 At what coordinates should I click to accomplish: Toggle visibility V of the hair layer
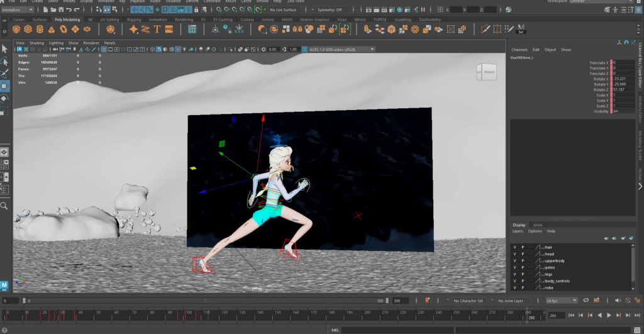click(x=514, y=247)
